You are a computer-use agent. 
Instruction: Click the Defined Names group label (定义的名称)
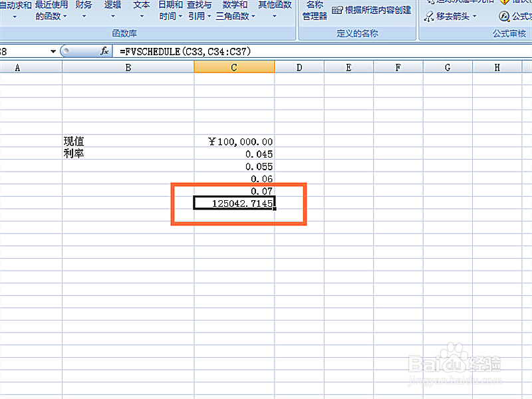point(357,33)
